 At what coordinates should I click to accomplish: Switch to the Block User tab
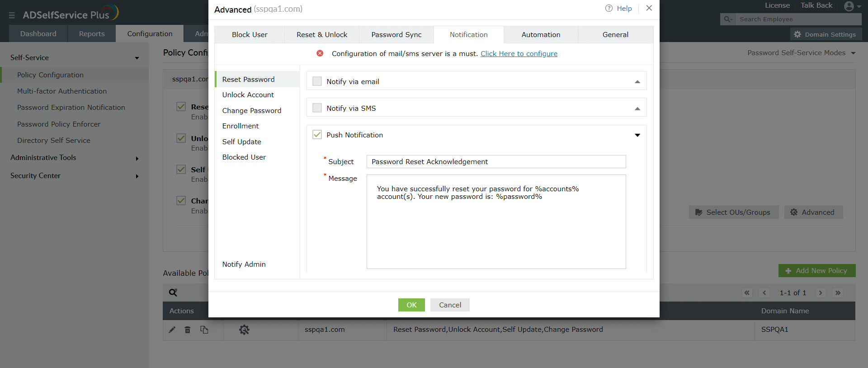click(x=250, y=35)
